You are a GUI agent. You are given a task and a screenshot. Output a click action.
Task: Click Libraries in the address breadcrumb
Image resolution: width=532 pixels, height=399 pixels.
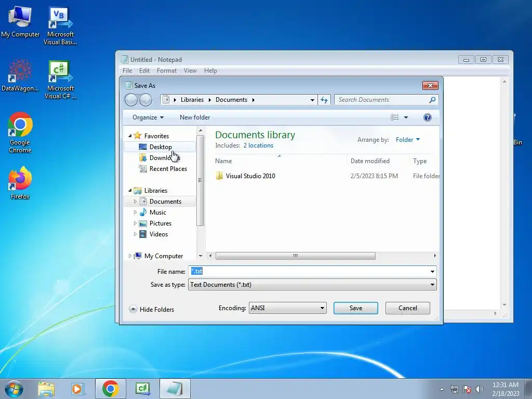pos(192,100)
